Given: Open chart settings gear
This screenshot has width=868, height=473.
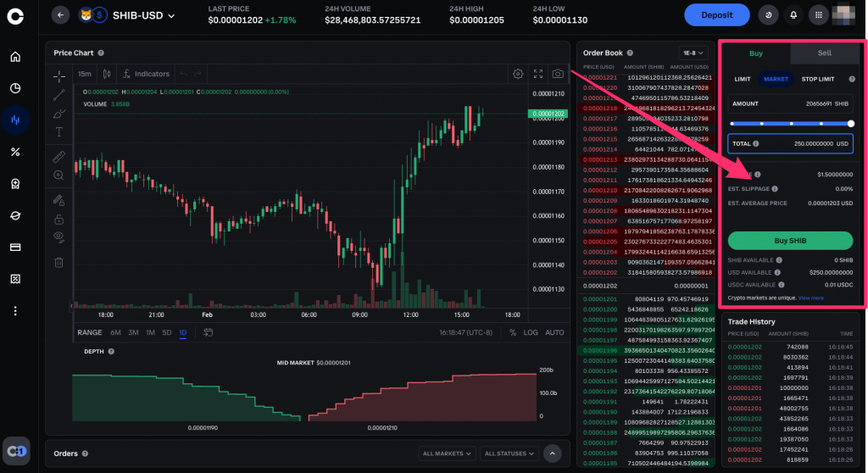Looking at the screenshot, I should click(x=518, y=74).
